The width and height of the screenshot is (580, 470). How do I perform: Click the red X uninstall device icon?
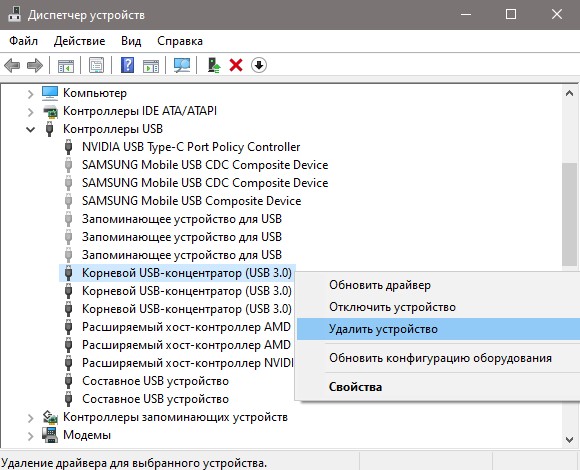(236, 65)
